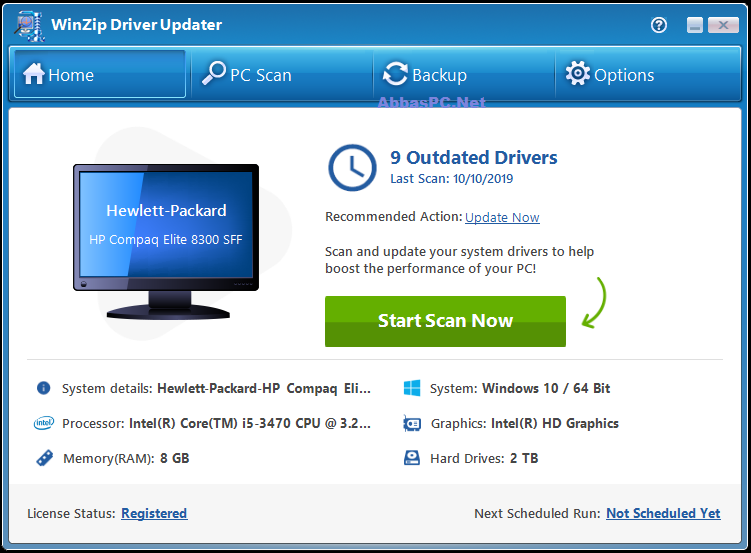The image size is (751, 553).
Task: Follow the Update Now link
Action: tap(502, 217)
